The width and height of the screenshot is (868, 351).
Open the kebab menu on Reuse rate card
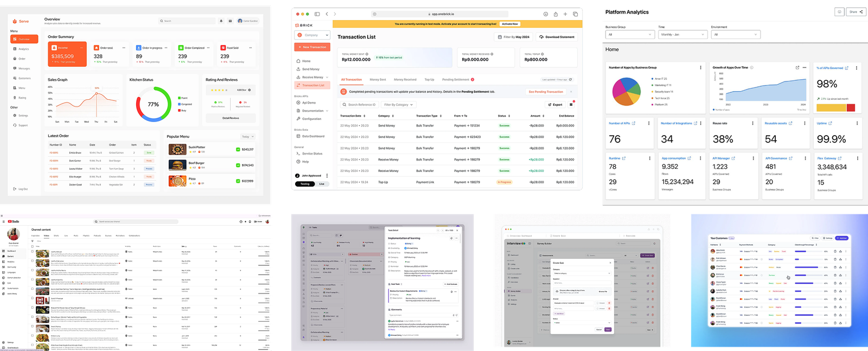752,123
